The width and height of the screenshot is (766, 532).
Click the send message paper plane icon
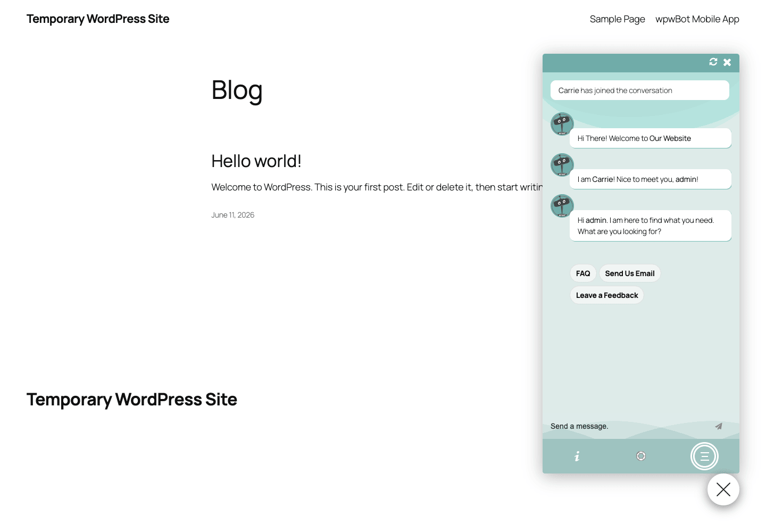click(x=719, y=426)
